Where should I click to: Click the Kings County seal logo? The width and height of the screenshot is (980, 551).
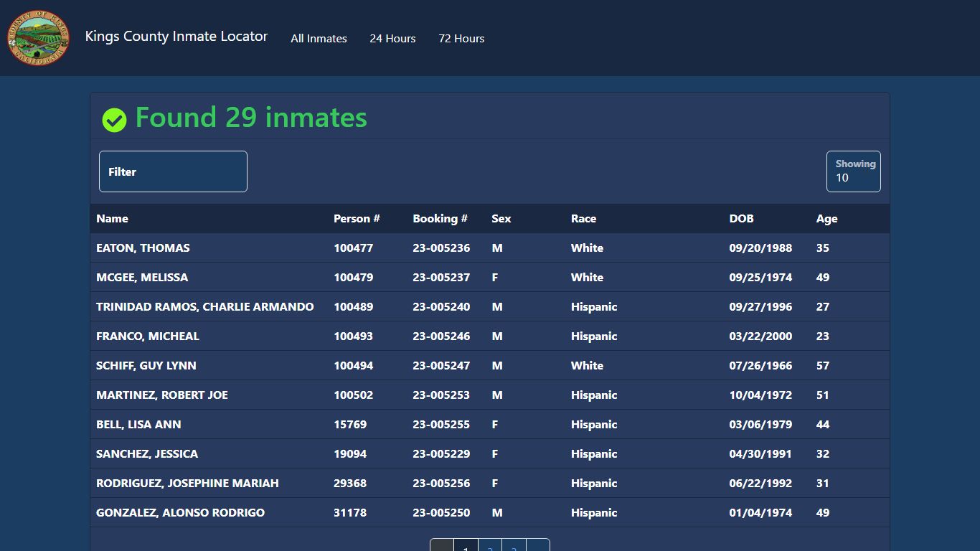pyautogui.click(x=39, y=38)
